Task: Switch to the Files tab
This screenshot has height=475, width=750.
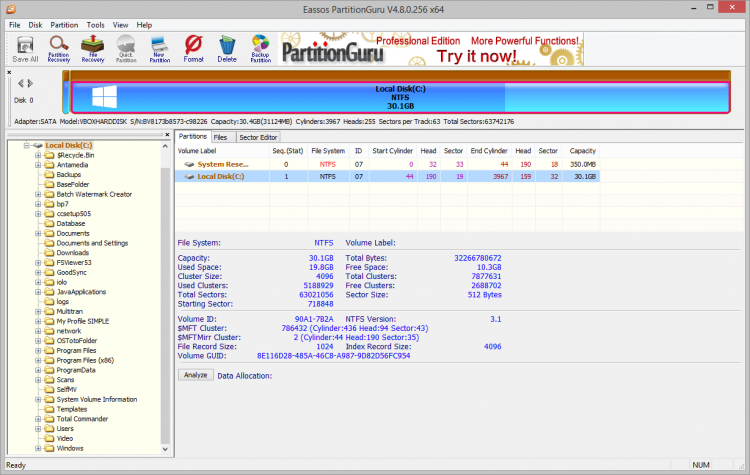Action: 221,137
